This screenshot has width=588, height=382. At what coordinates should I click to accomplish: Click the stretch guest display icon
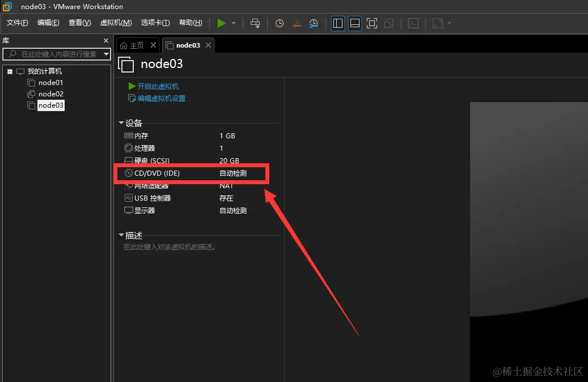(x=438, y=23)
